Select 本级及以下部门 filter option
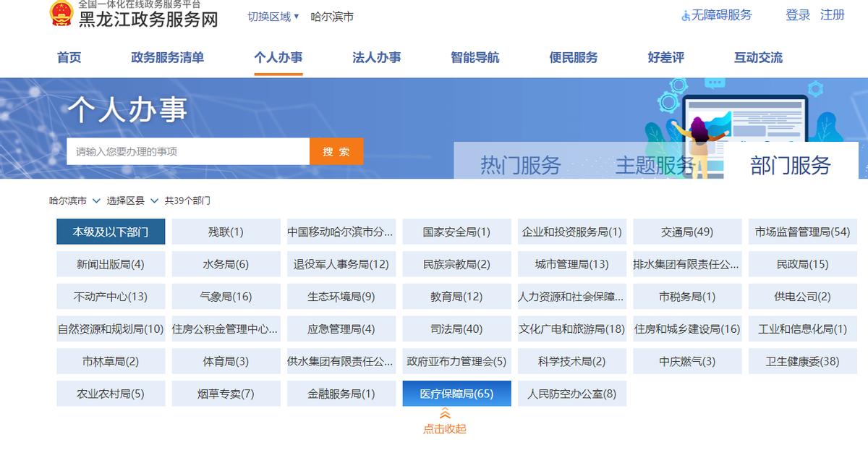 pyautogui.click(x=111, y=232)
